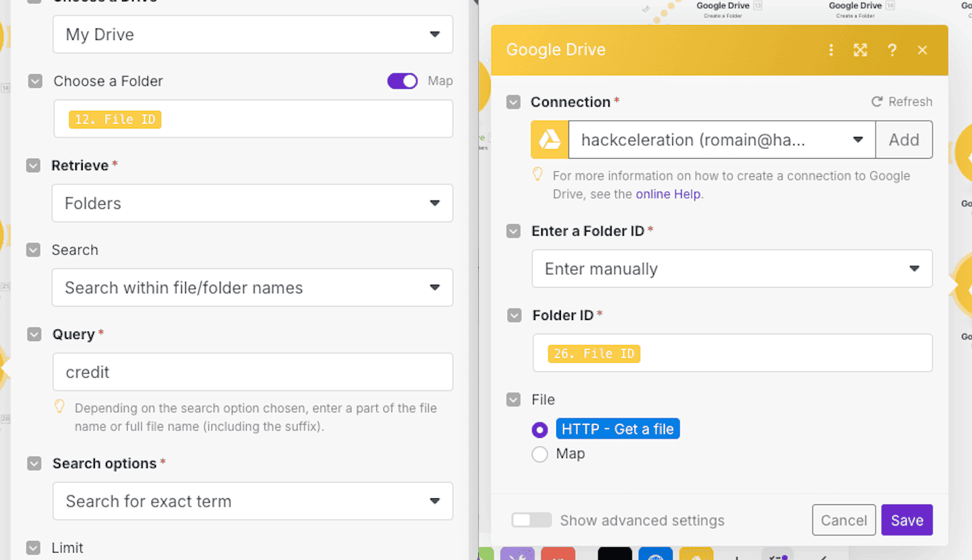Select Google Drive module 13 on canvas
This screenshot has height=560, width=972.
(728, 9)
